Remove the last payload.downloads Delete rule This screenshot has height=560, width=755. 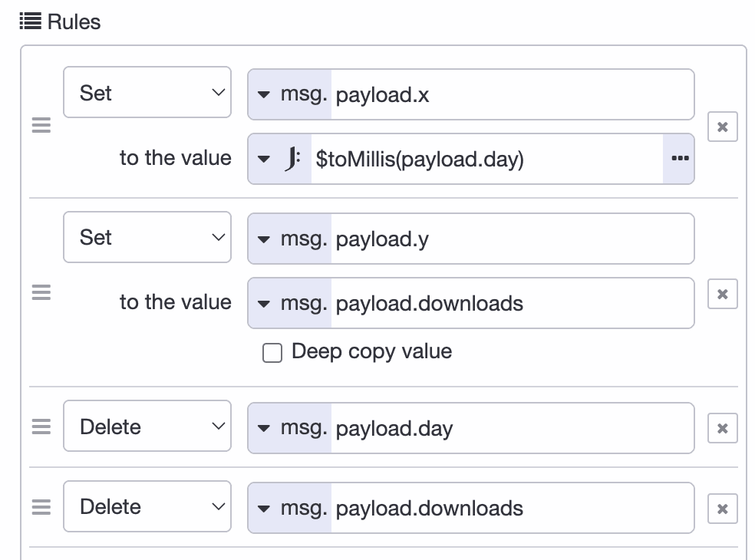(x=722, y=508)
